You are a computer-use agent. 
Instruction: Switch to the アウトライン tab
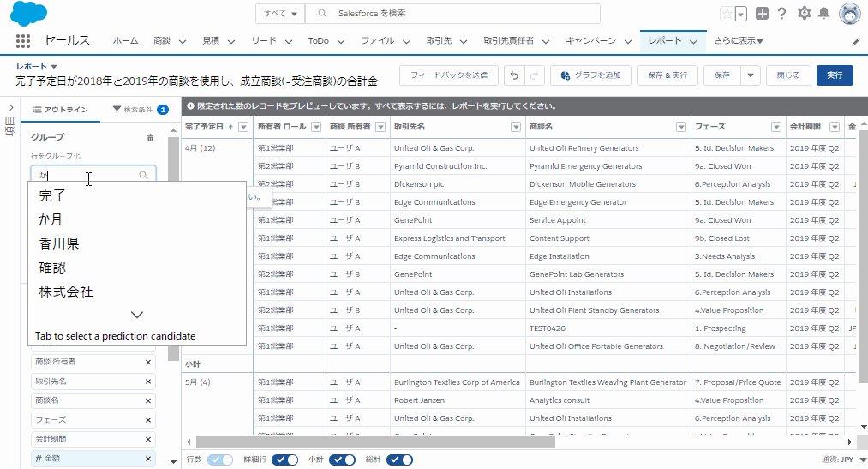point(60,110)
